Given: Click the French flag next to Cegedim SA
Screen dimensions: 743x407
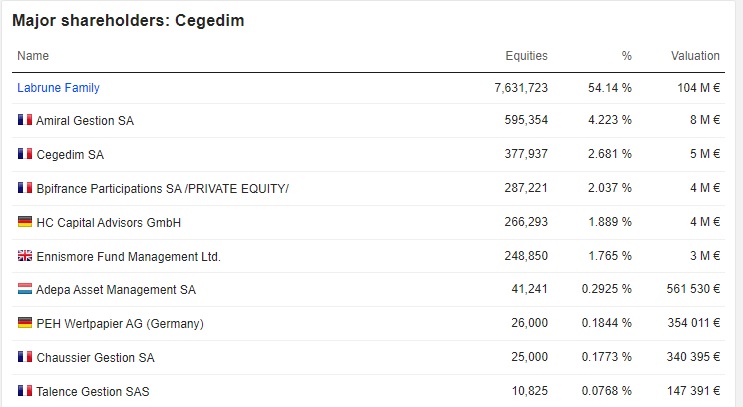Looking at the screenshot, I should pos(25,154).
